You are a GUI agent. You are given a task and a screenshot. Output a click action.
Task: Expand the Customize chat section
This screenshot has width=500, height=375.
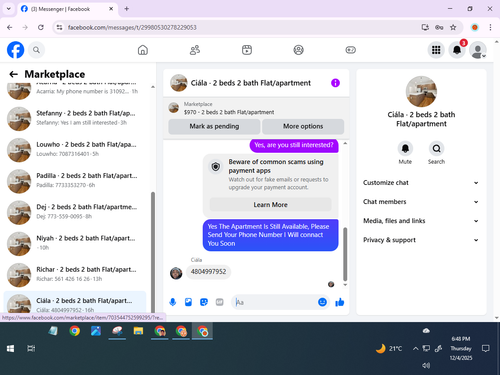(421, 183)
